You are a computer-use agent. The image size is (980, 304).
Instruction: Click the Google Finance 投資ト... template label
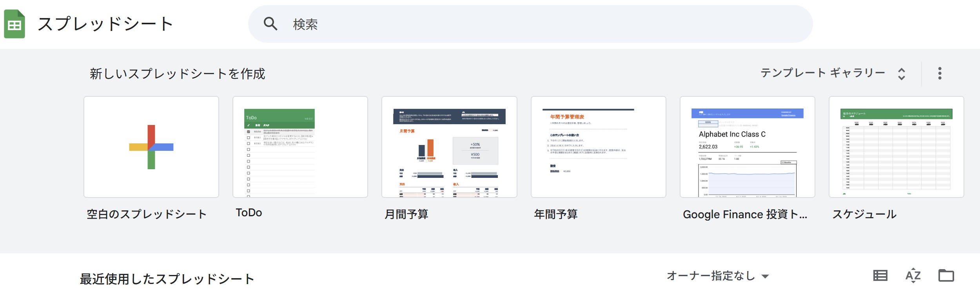745,214
